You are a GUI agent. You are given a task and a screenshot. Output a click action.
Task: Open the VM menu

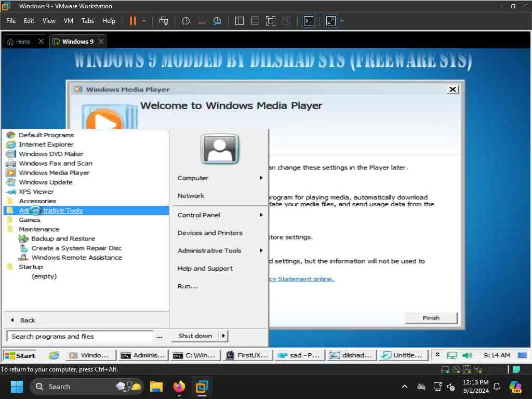pyautogui.click(x=69, y=21)
